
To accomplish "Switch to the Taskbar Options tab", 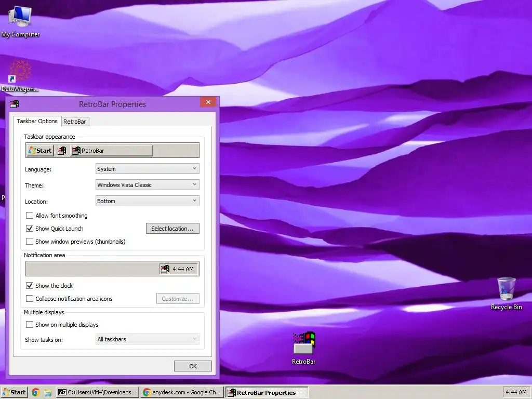I will (x=37, y=121).
